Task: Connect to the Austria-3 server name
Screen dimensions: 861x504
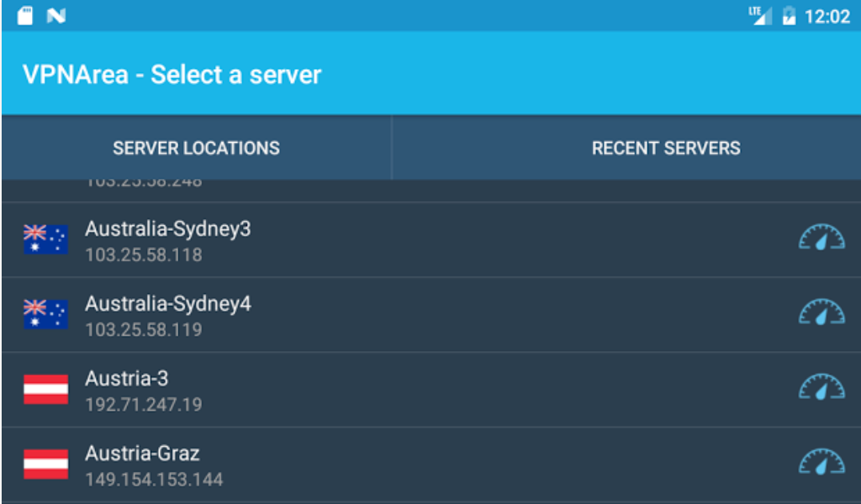Action: click(x=127, y=378)
